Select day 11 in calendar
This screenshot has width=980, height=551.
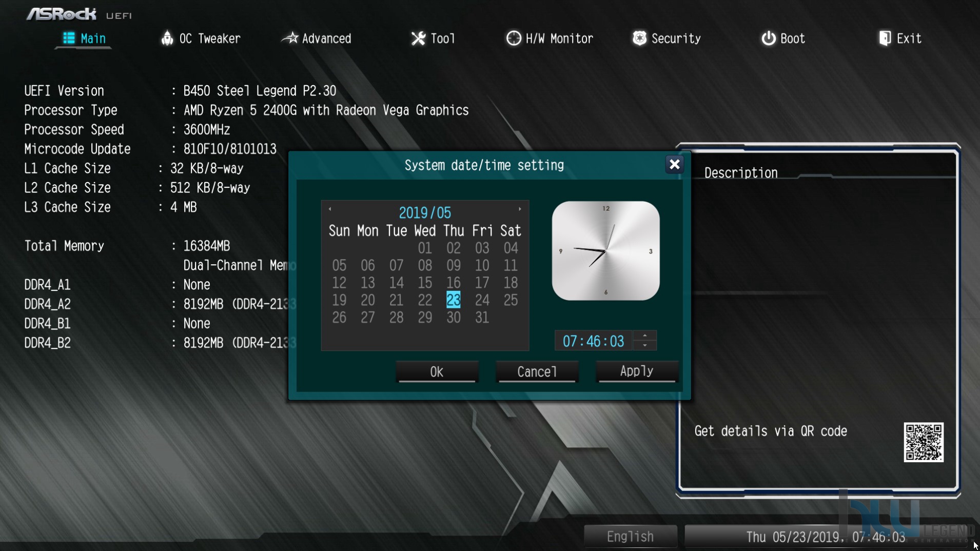click(x=511, y=266)
